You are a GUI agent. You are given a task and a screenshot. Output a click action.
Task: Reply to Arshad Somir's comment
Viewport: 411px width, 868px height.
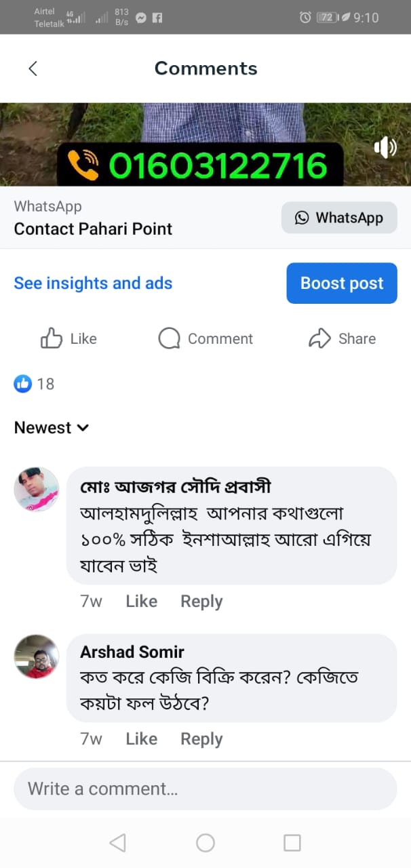tap(201, 738)
